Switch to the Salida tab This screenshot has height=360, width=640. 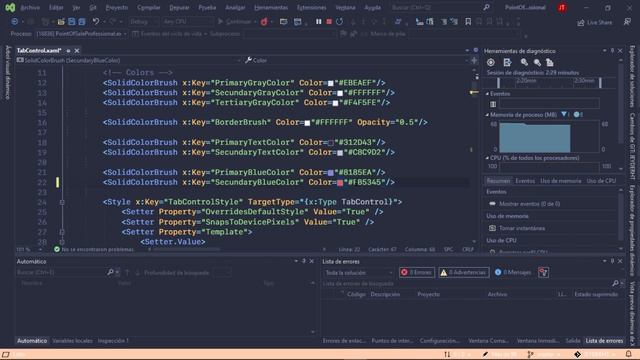[x=573, y=340]
